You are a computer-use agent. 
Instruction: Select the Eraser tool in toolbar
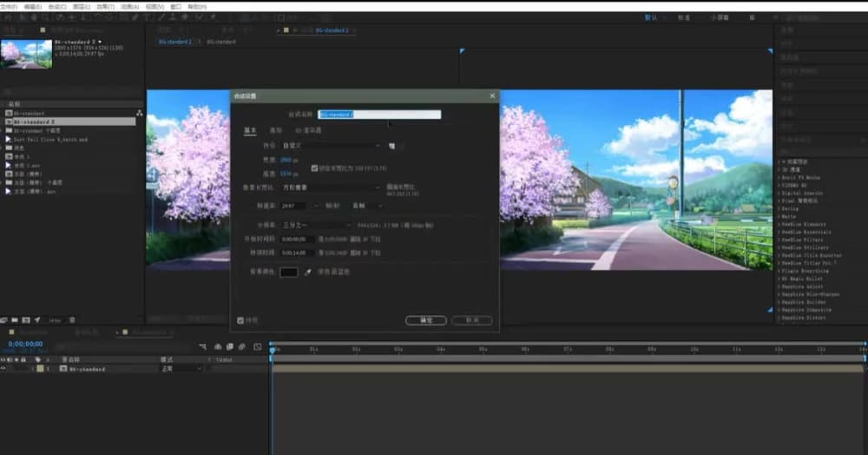tap(185, 17)
